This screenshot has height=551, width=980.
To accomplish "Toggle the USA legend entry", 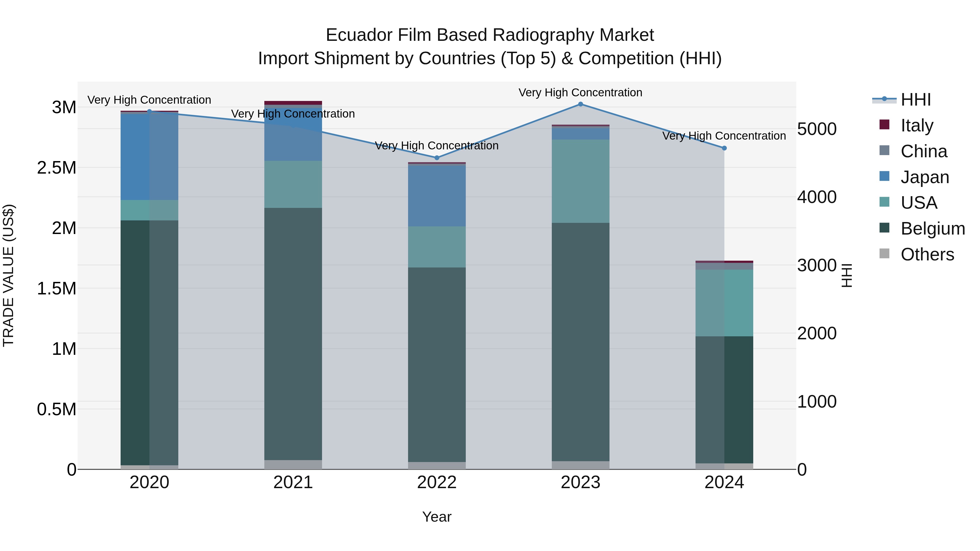I will 908,202.
